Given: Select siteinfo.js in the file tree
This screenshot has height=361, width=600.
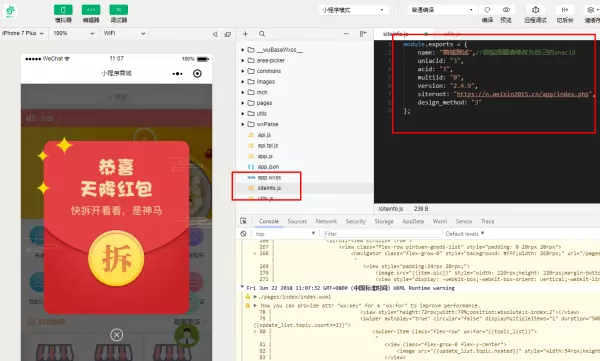Looking at the screenshot, I should [269, 188].
